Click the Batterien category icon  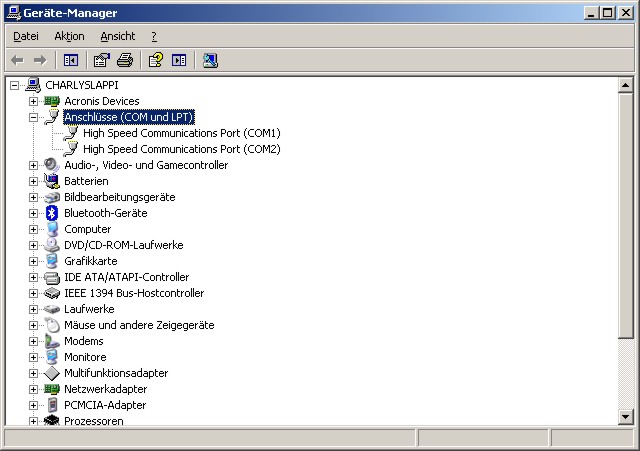tap(52, 181)
